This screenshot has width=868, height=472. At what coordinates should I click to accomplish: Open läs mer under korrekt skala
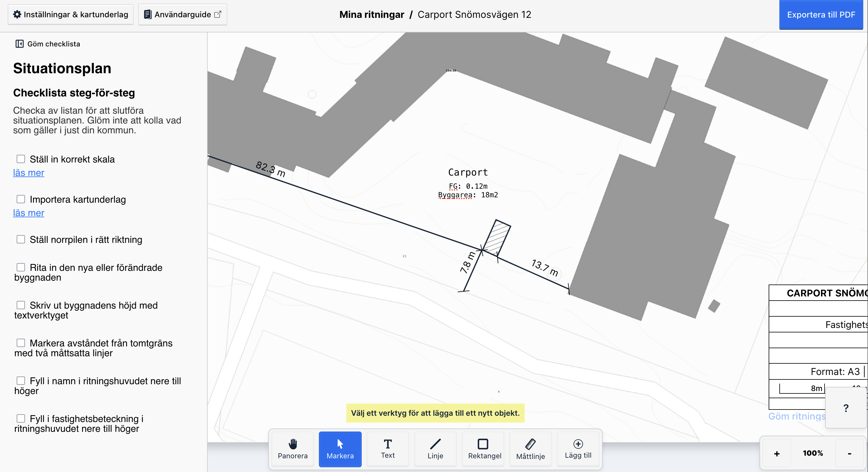pos(29,173)
